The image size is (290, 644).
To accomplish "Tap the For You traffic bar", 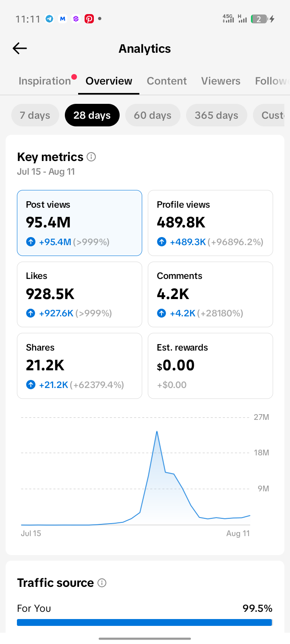I will [145, 622].
